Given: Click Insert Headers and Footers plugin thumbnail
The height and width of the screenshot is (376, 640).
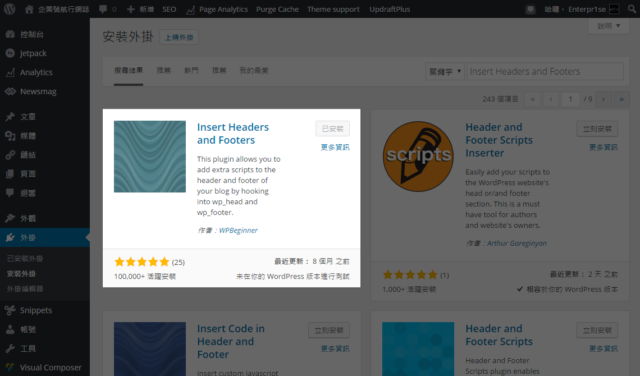Looking at the screenshot, I should click(150, 156).
